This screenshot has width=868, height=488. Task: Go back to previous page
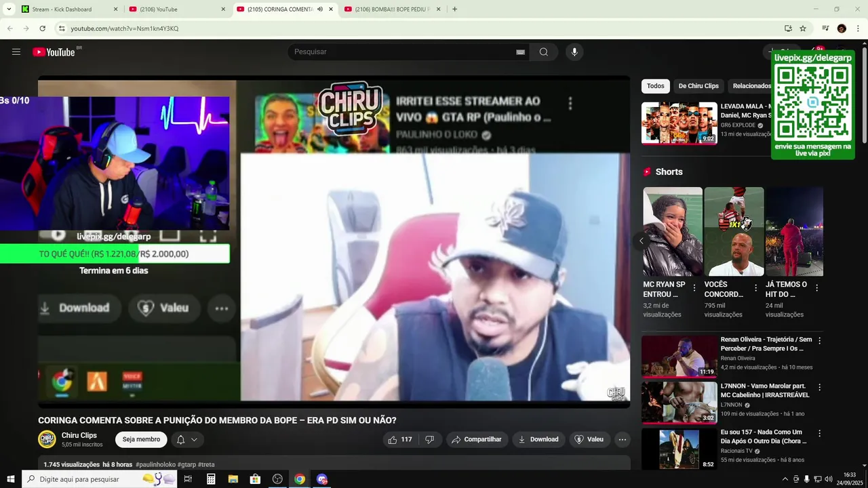(9, 28)
